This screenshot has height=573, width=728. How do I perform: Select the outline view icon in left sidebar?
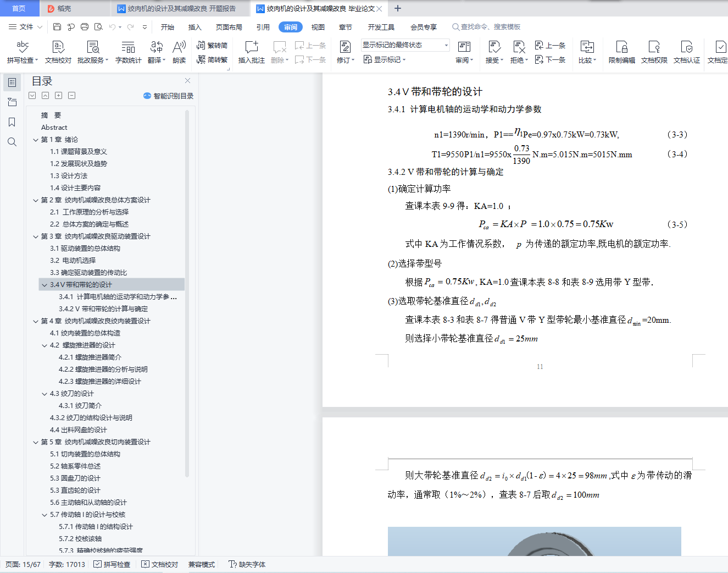tap(12, 82)
